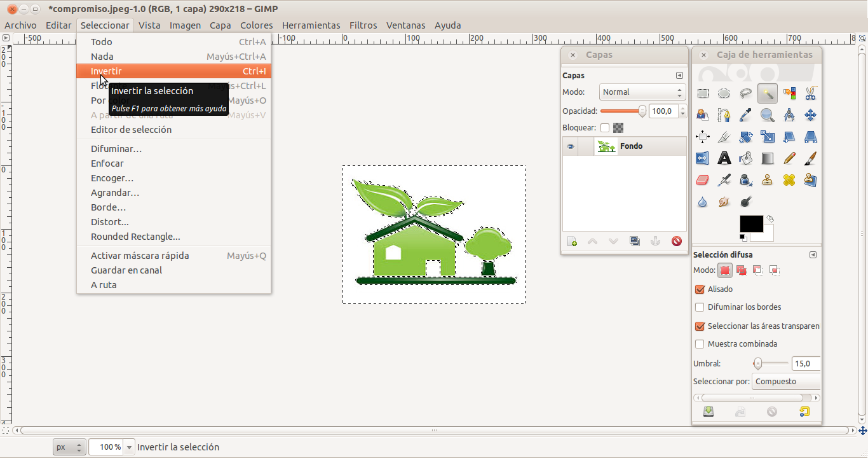Image resolution: width=868 pixels, height=458 pixels.
Task: Choose replace current selection mode
Action: [x=725, y=270]
